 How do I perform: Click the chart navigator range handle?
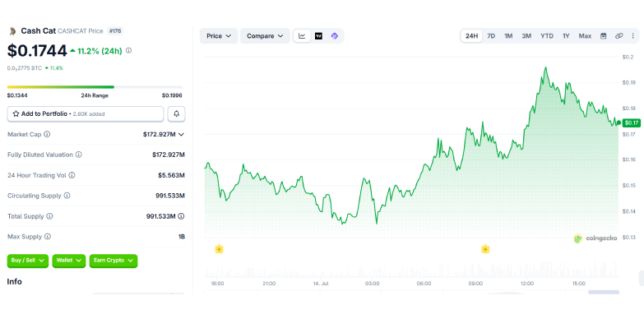(x=604, y=293)
